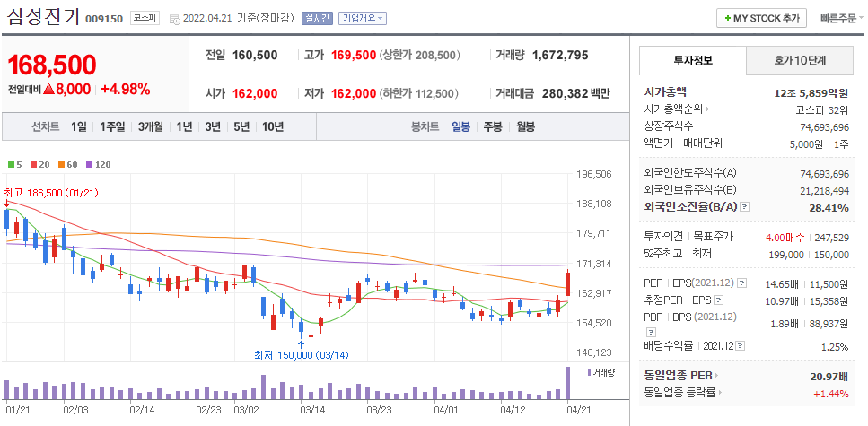Select the 1주일 line chart period
Viewport: 868px width, 426px height.
[112, 126]
